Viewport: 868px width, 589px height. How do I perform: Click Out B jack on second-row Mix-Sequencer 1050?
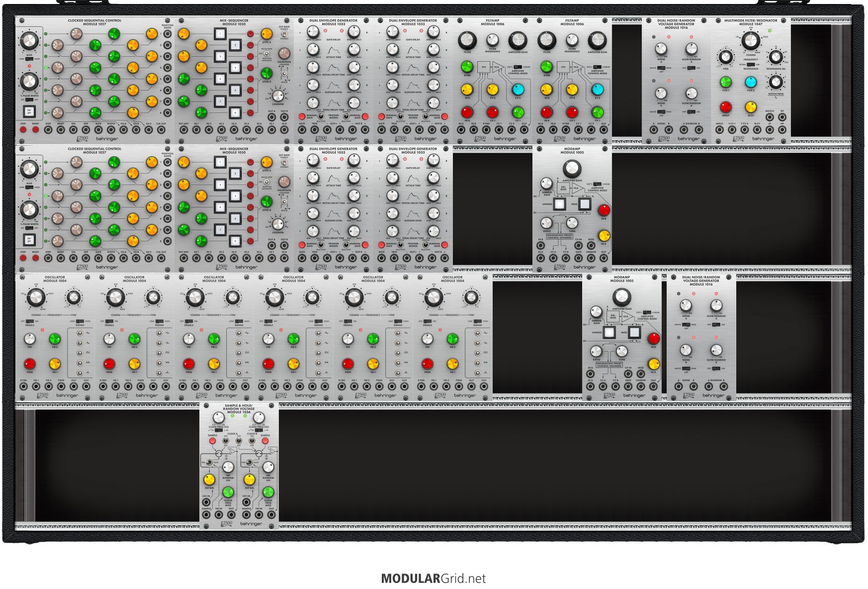[x=284, y=246]
